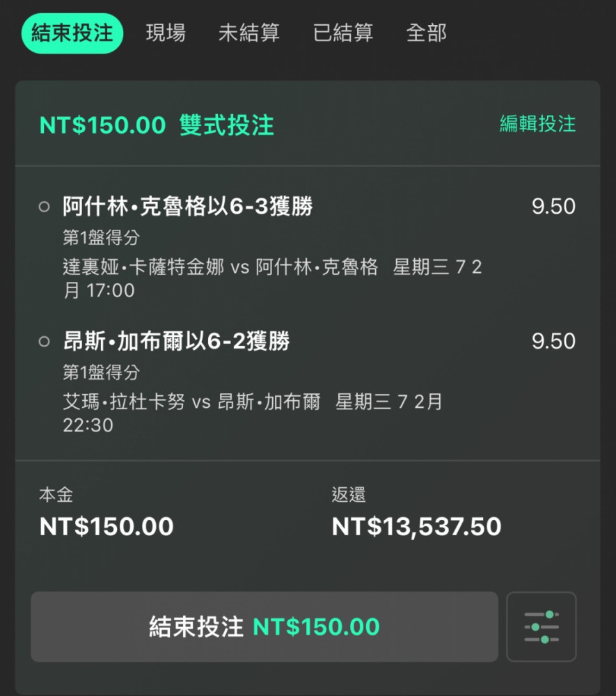
Task: Select the 結束投注 tab
Action: point(72,33)
